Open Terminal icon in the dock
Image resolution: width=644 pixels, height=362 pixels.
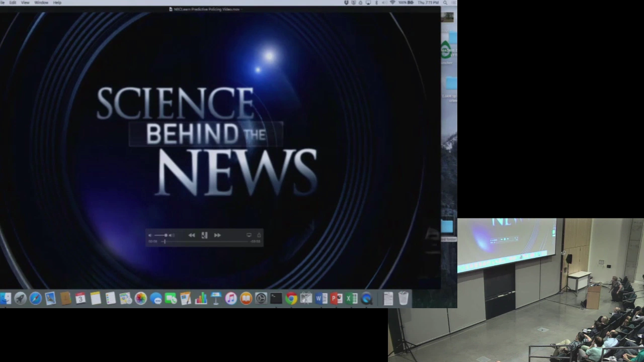276,298
